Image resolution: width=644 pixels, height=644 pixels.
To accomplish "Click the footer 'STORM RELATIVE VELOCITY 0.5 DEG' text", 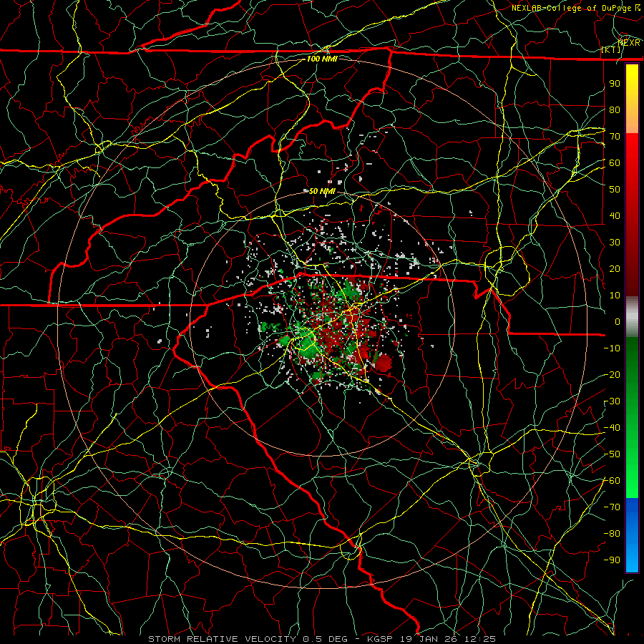I will pyautogui.click(x=248, y=639).
